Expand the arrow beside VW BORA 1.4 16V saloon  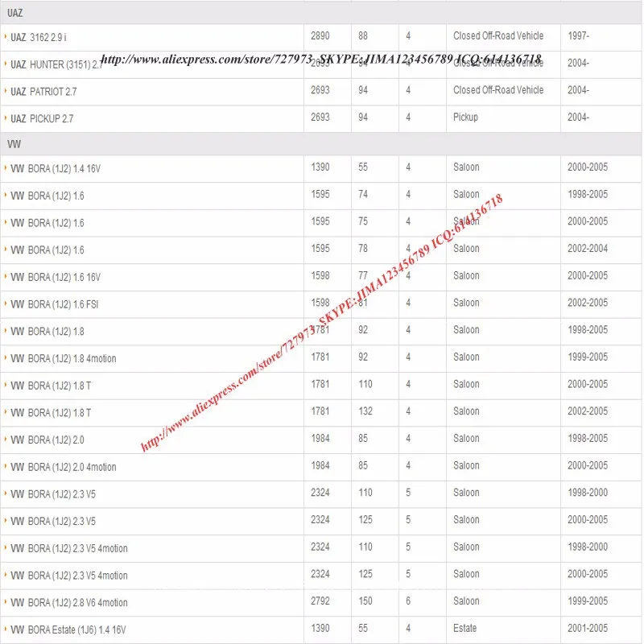[x=6, y=167]
